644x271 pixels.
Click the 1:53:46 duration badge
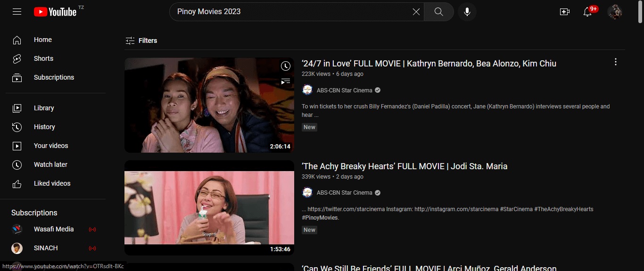tap(280, 249)
